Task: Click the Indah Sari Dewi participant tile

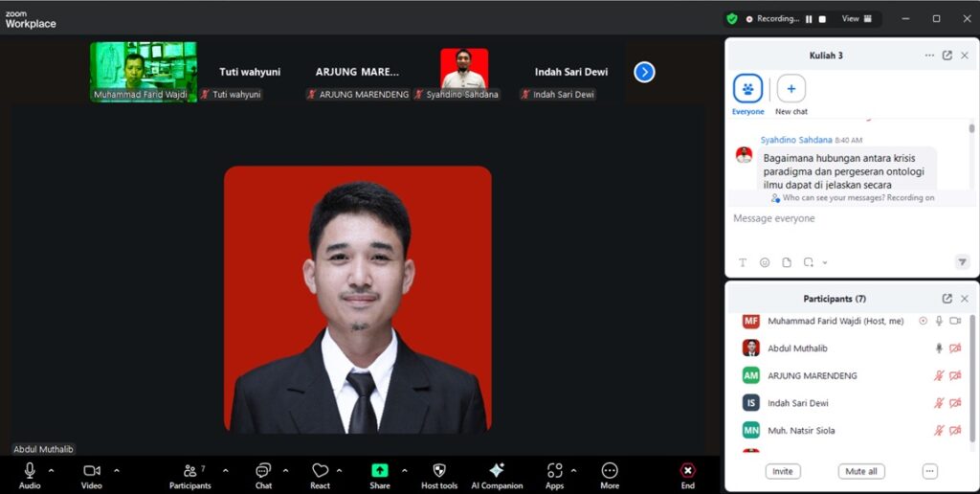Action: (570, 72)
